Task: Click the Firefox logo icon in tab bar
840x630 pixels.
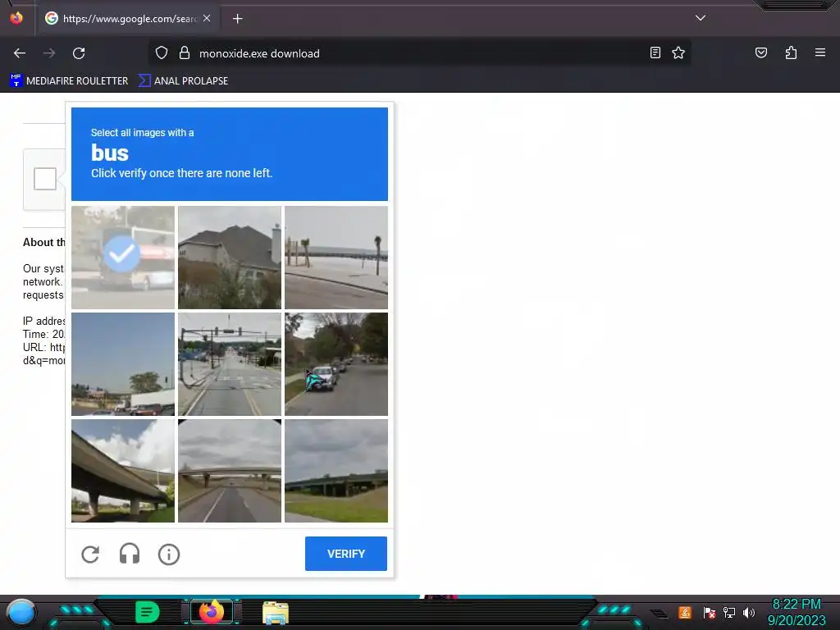Action: tap(16, 18)
